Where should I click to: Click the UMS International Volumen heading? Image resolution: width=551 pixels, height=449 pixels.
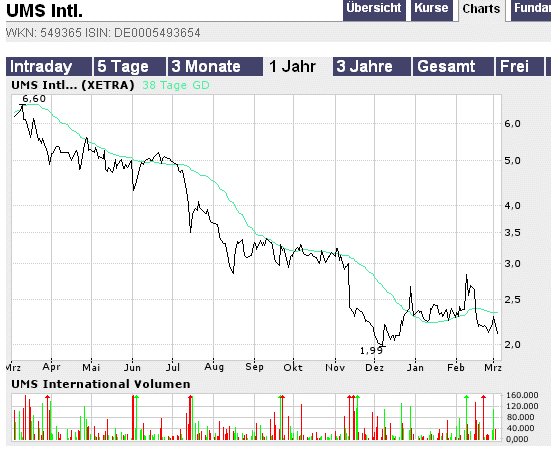pyautogui.click(x=101, y=384)
